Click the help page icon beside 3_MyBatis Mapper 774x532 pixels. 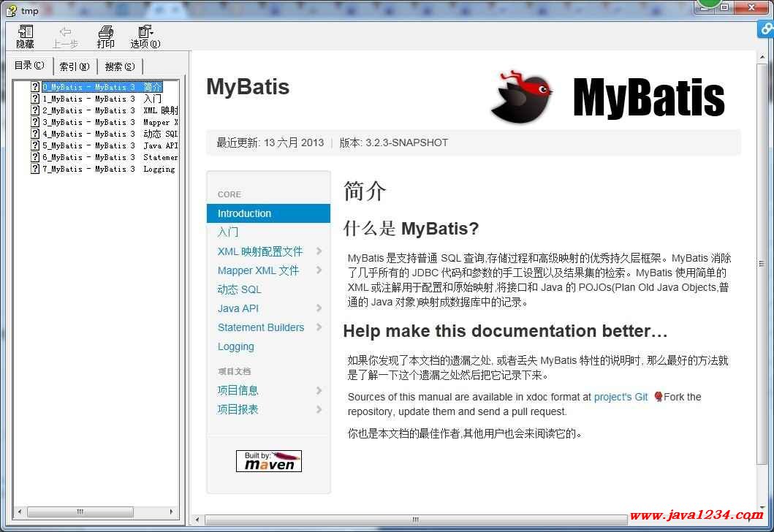click(x=35, y=122)
